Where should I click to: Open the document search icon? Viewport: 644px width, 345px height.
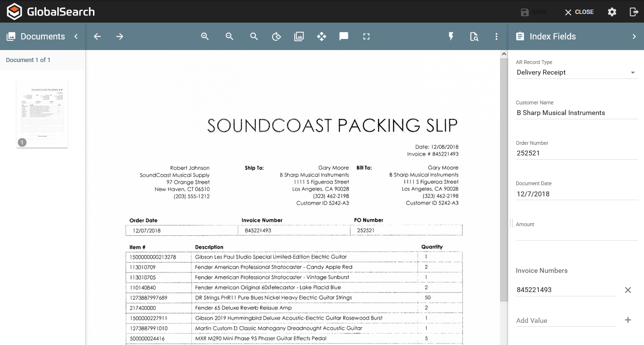474,37
